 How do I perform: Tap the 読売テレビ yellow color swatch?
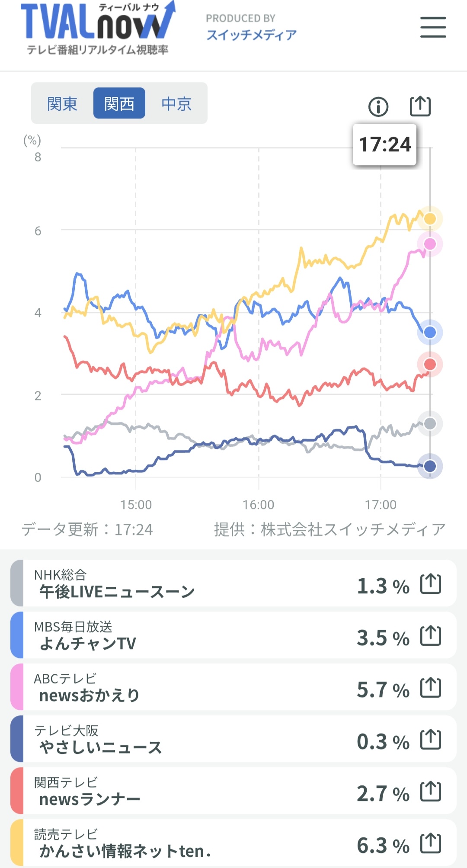(x=17, y=843)
